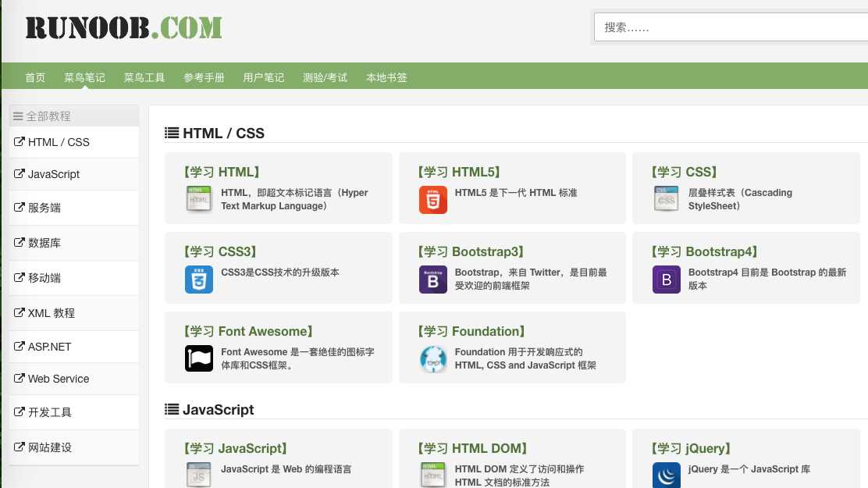Click the external-link icon next to ASP.NET
The height and width of the screenshot is (488, 868).
[x=20, y=346]
